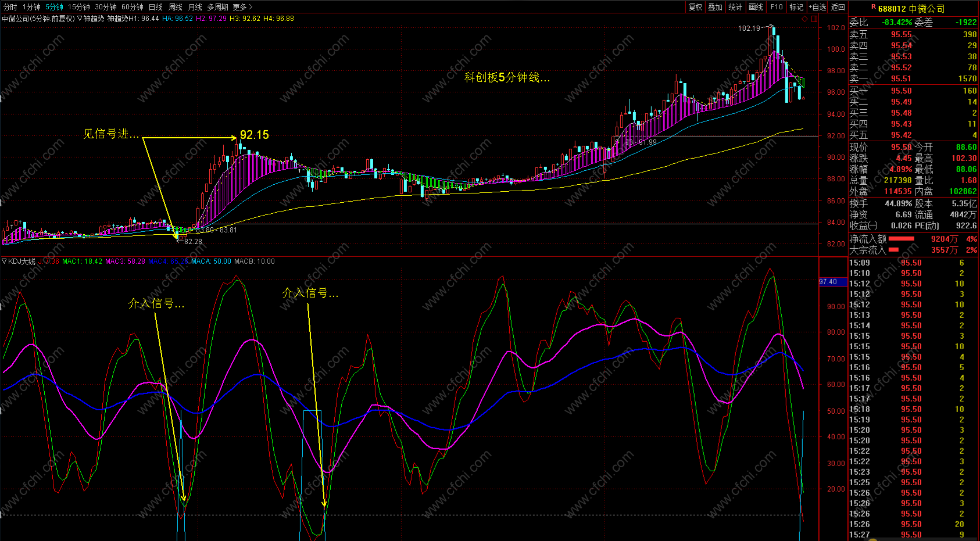Switch chart to 15分钟 period

(78, 7)
